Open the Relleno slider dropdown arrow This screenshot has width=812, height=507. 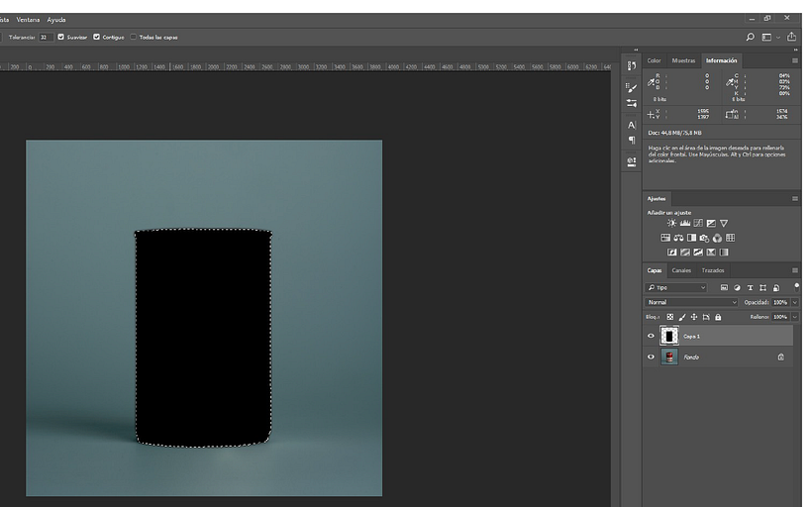[x=795, y=317]
